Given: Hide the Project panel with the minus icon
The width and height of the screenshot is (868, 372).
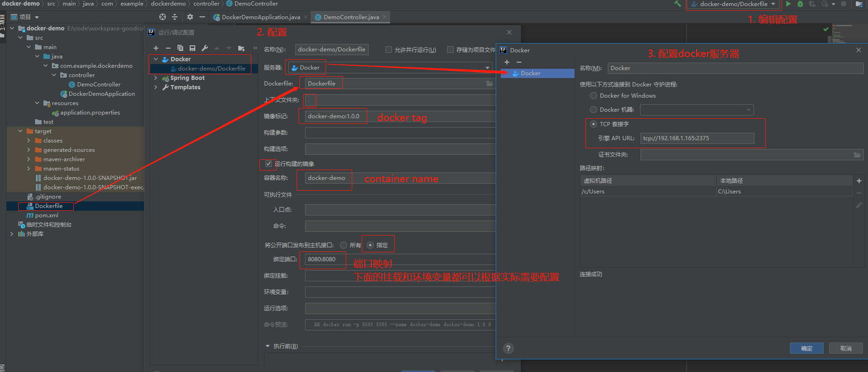Looking at the screenshot, I should point(202,17).
